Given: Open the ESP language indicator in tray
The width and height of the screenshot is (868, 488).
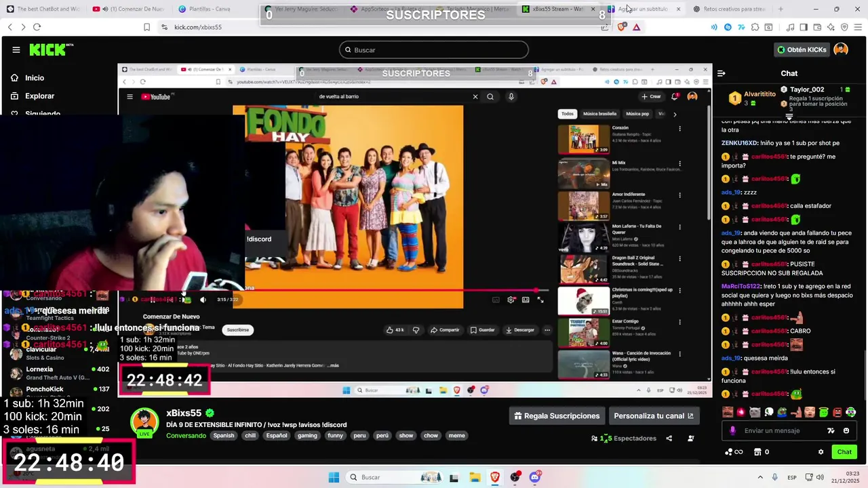Looking at the screenshot, I should pyautogui.click(x=792, y=477).
